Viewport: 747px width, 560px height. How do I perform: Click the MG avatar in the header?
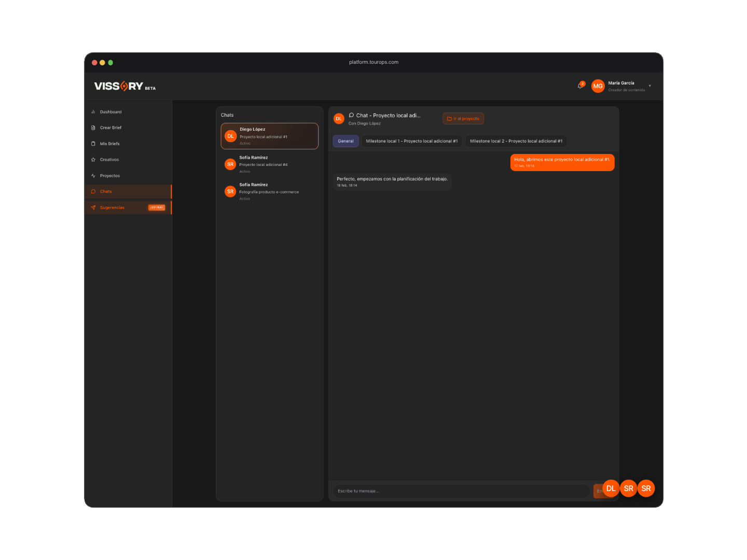click(x=598, y=86)
